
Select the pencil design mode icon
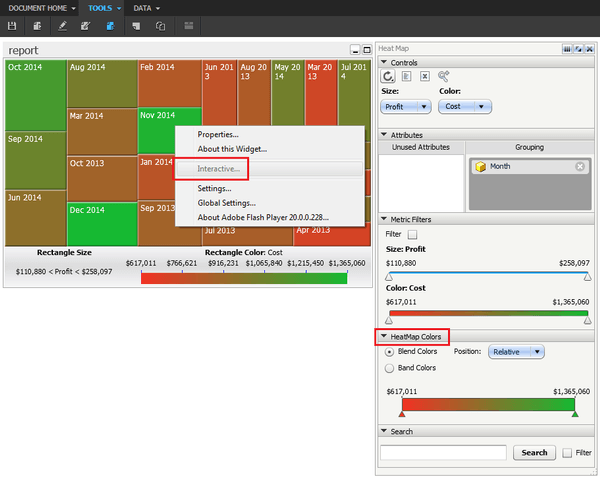click(x=62, y=26)
